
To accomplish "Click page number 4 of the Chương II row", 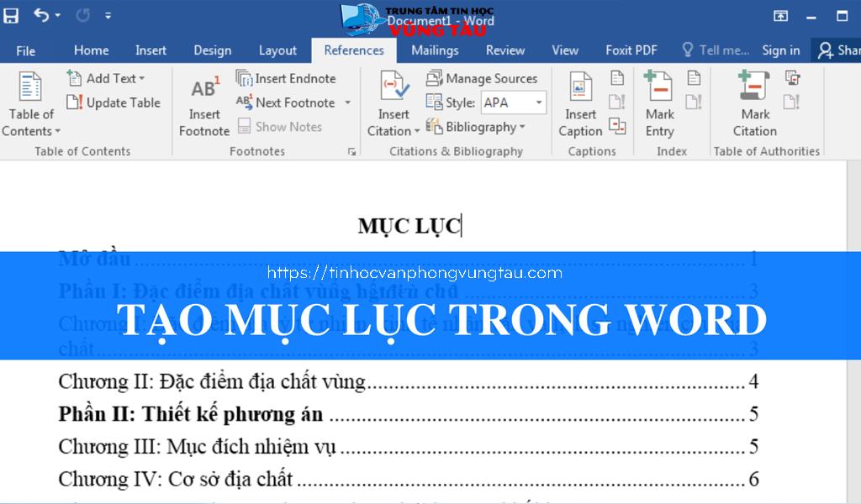I will [x=753, y=381].
